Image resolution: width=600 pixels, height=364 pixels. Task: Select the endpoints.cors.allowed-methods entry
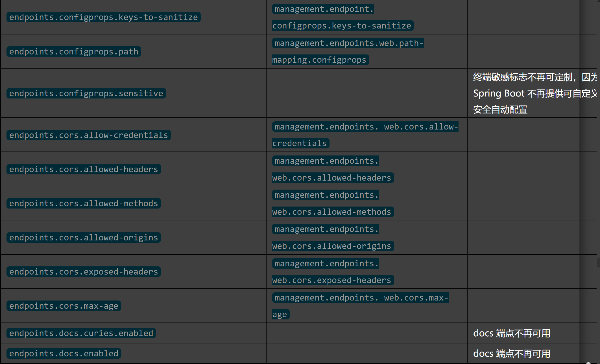click(84, 203)
